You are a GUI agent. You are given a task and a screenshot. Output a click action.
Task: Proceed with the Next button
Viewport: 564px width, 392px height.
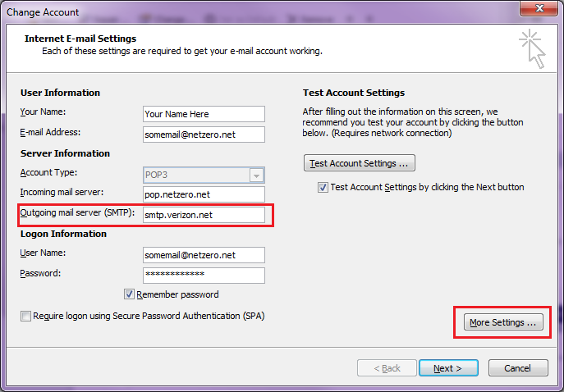(x=453, y=368)
